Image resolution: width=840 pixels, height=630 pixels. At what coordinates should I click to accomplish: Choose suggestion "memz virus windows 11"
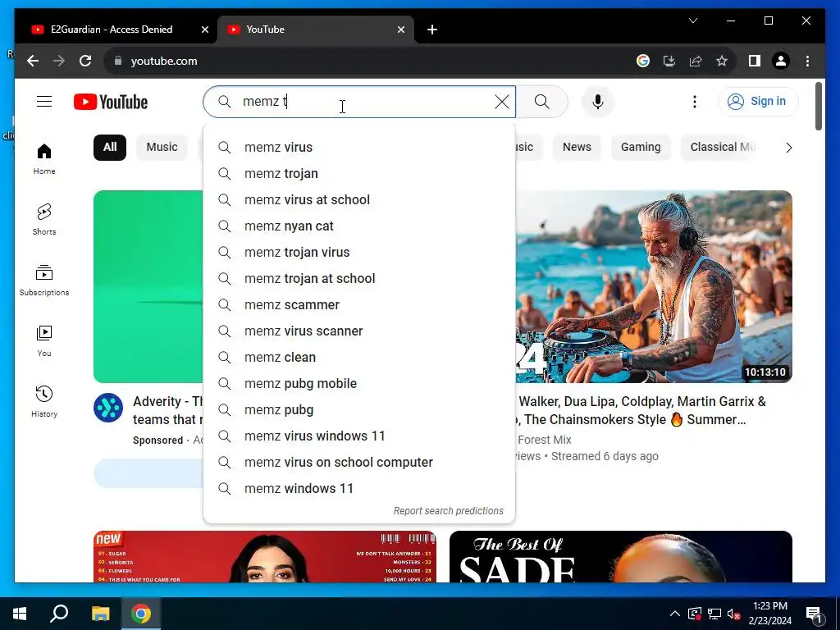click(359, 436)
